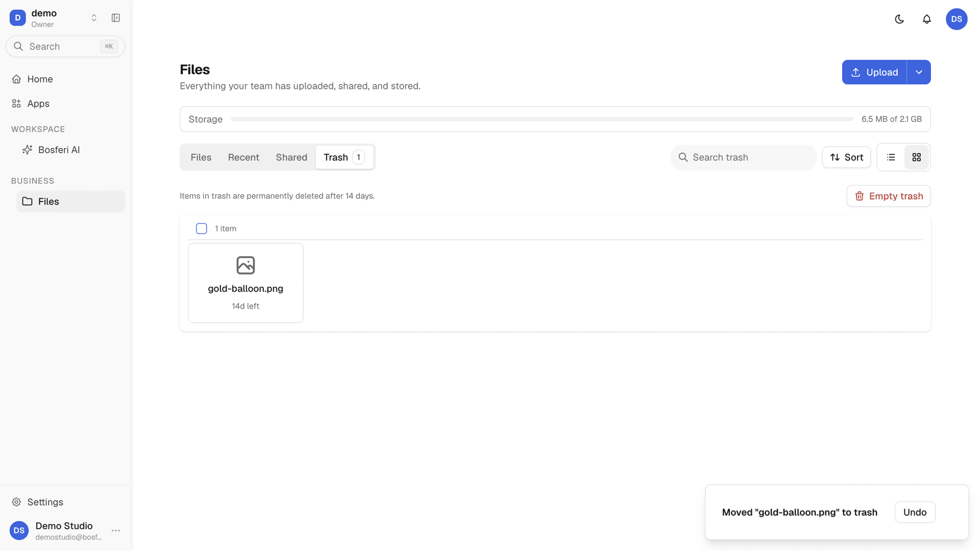Switch to the Shared tab
The width and height of the screenshot is (980, 551).
click(291, 157)
